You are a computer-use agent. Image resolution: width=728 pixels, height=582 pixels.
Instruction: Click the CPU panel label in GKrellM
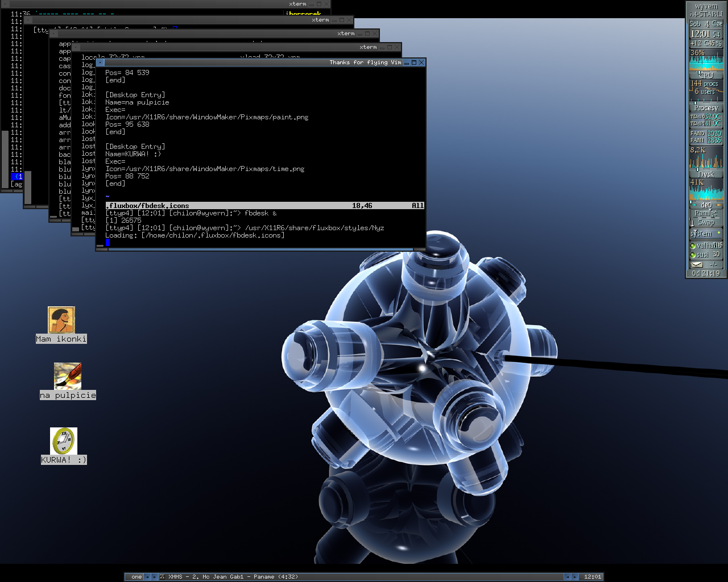click(706, 74)
